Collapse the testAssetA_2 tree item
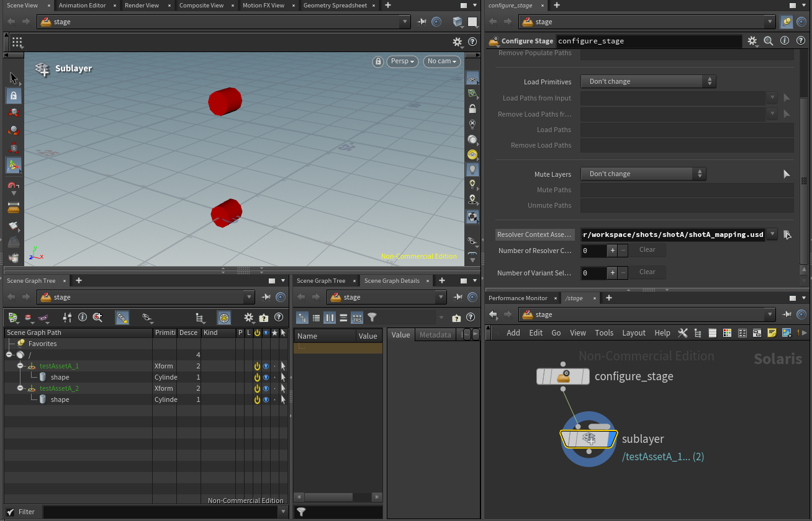The height and width of the screenshot is (521, 812). click(x=20, y=388)
